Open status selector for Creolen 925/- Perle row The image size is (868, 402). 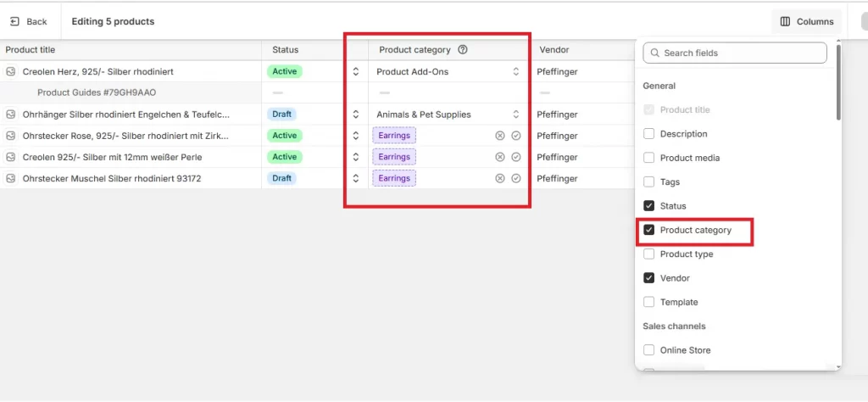[x=356, y=157]
